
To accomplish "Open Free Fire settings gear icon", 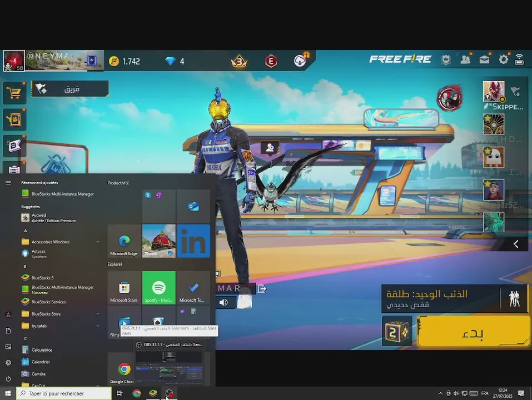I will pyautogui.click(x=504, y=59).
